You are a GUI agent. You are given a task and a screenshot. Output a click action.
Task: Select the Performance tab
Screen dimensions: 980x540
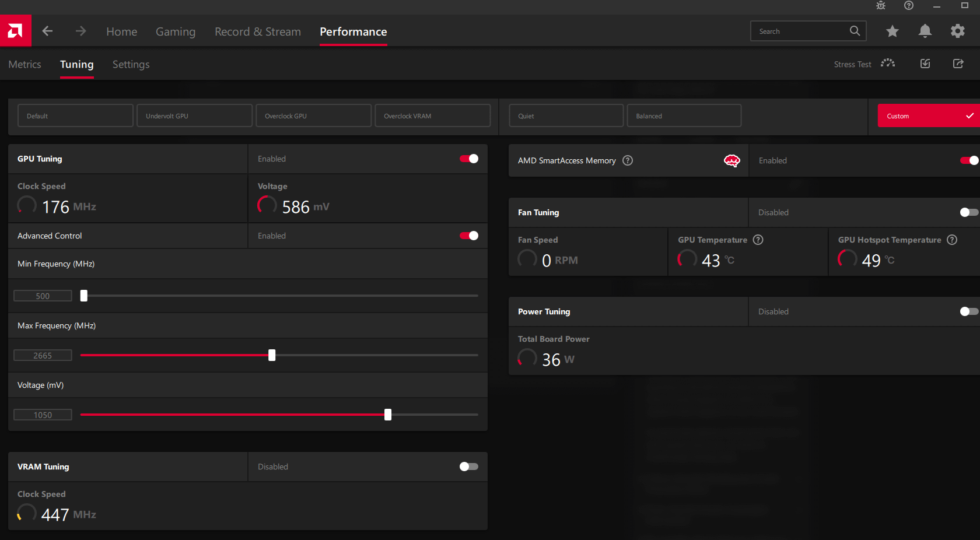(353, 31)
